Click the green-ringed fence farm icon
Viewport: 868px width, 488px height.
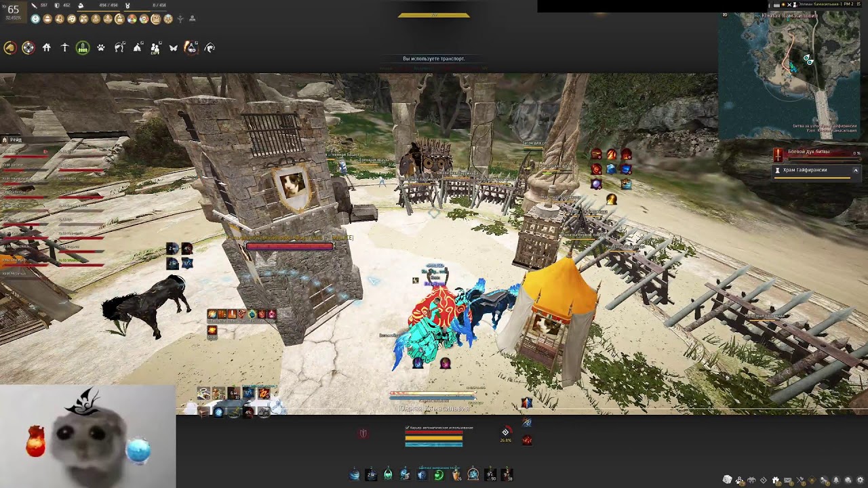click(x=83, y=47)
